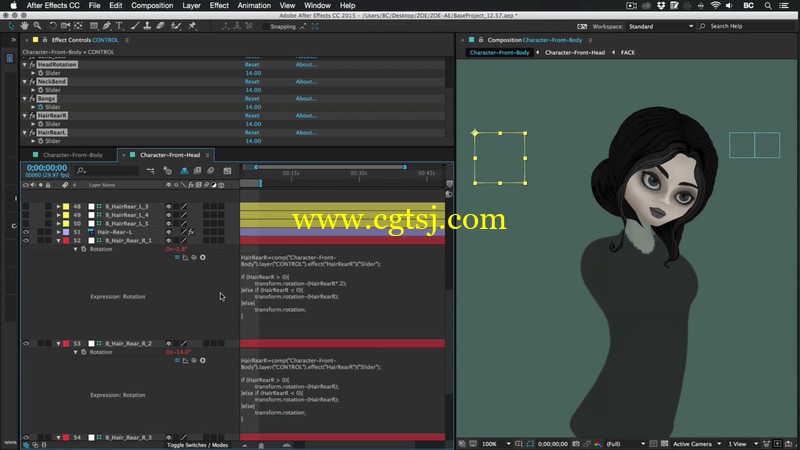Image resolution: width=800 pixels, height=450 pixels.
Task: Select the Selection arrow tool
Action: (12, 26)
